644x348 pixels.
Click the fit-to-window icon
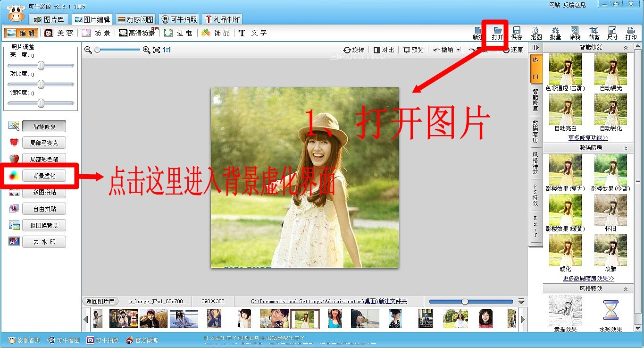[157, 50]
